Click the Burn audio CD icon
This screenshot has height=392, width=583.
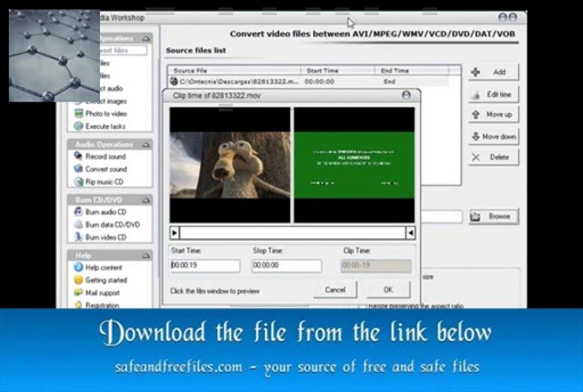[x=78, y=212]
